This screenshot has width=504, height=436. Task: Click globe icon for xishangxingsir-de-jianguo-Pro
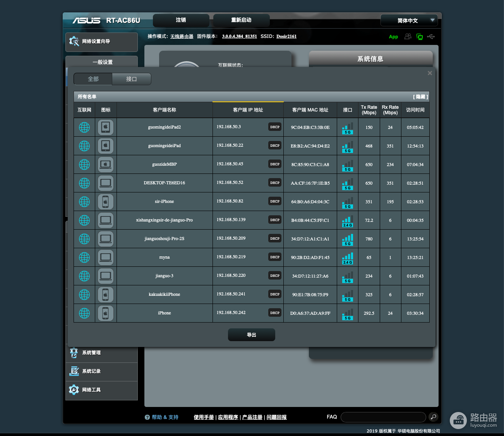tap(84, 220)
